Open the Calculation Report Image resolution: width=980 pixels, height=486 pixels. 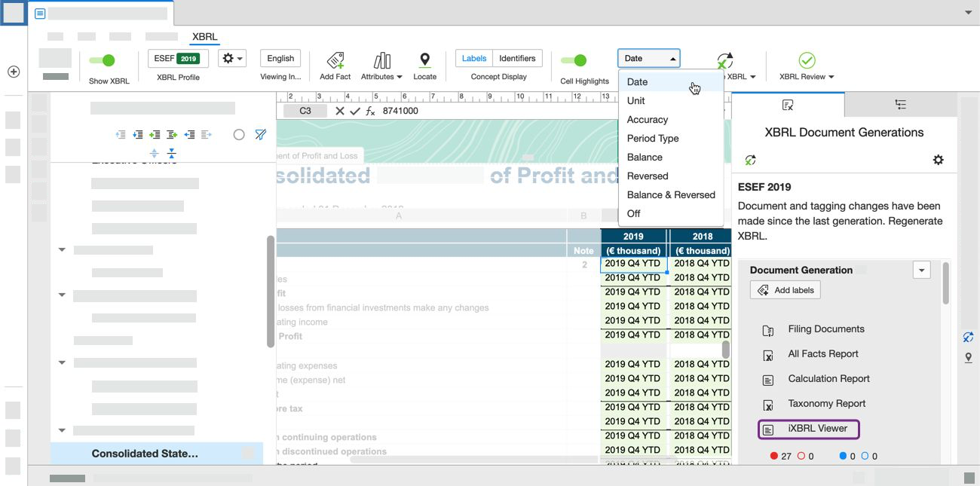[x=828, y=378]
